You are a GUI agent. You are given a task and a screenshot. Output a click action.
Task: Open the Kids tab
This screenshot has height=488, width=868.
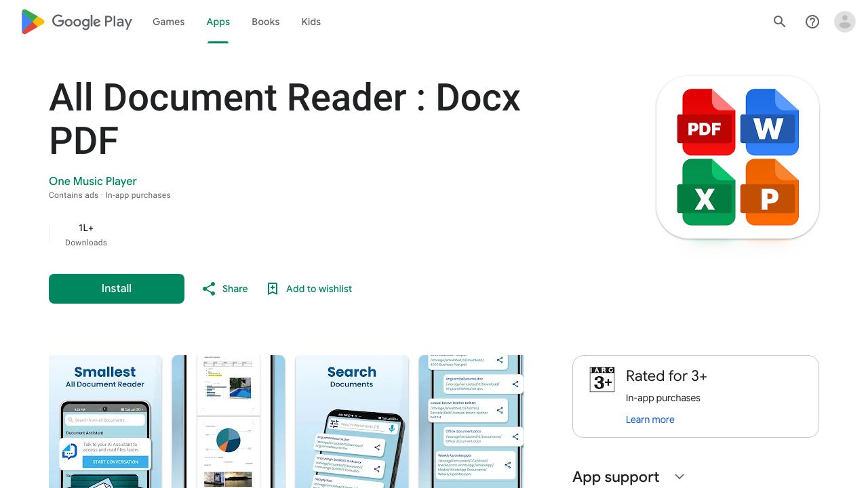(x=311, y=22)
